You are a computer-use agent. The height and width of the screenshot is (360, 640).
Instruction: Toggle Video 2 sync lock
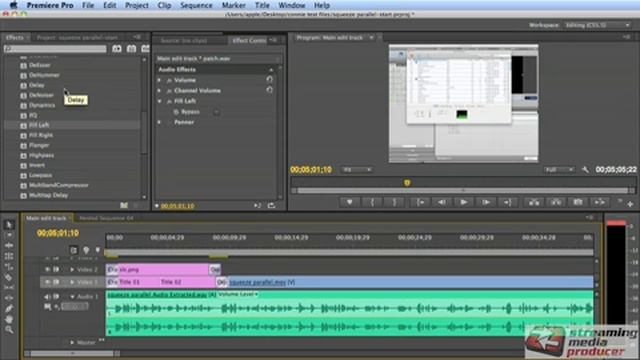coord(56,269)
